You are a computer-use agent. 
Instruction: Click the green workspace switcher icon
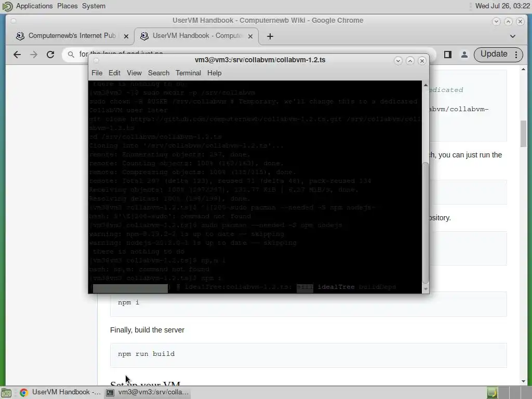(492, 393)
